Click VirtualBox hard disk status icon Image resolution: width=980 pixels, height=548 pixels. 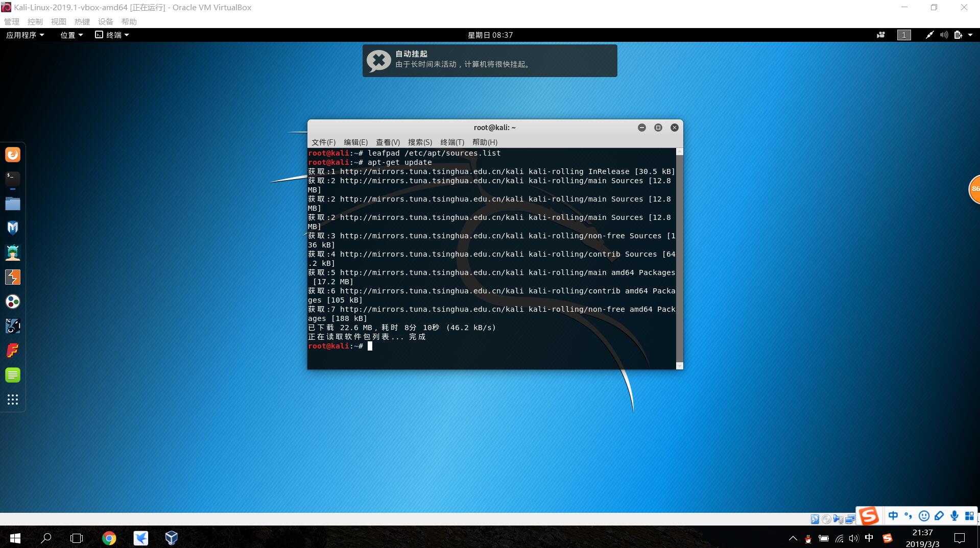[815, 519]
